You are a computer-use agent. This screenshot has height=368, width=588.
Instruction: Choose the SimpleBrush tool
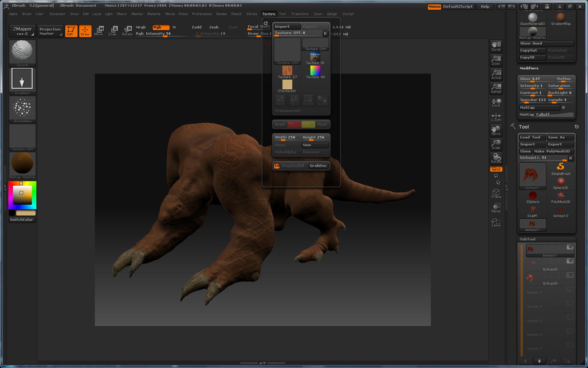click(561, 168)
